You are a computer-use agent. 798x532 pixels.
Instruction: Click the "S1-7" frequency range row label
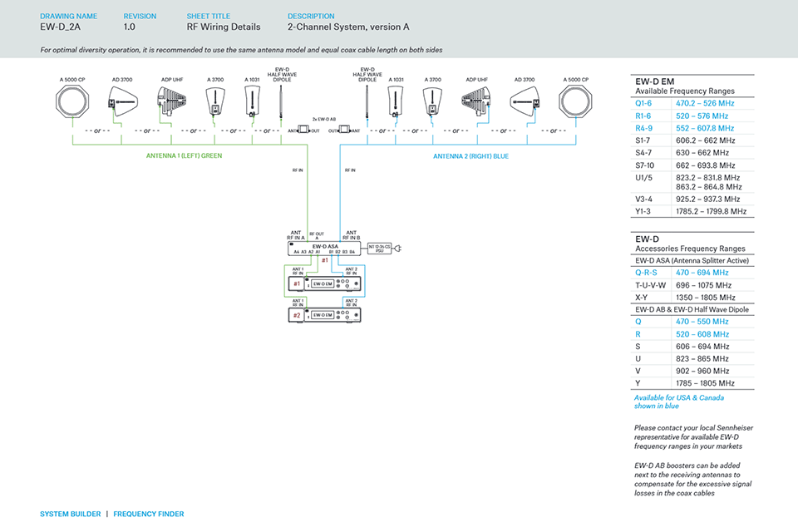pyautogui.click(x=643, y=140)
